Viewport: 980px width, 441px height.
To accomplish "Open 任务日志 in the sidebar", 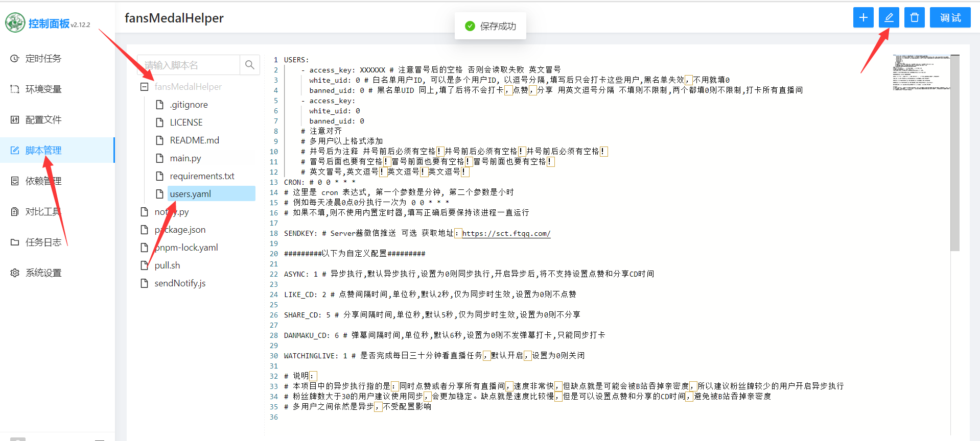I will (x=43, y=242).
